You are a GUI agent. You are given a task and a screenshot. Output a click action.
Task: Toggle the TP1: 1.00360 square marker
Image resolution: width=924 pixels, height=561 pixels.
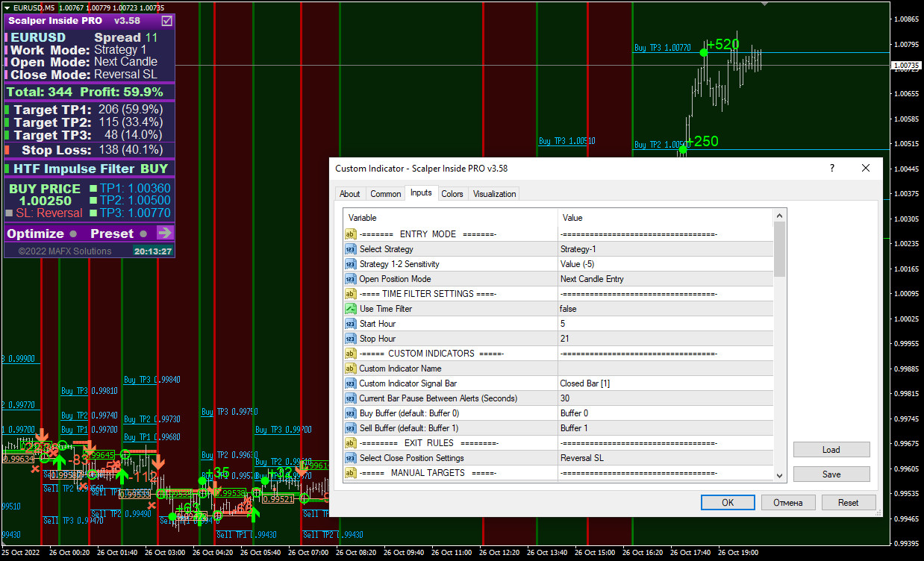click(x=93, y=189)
